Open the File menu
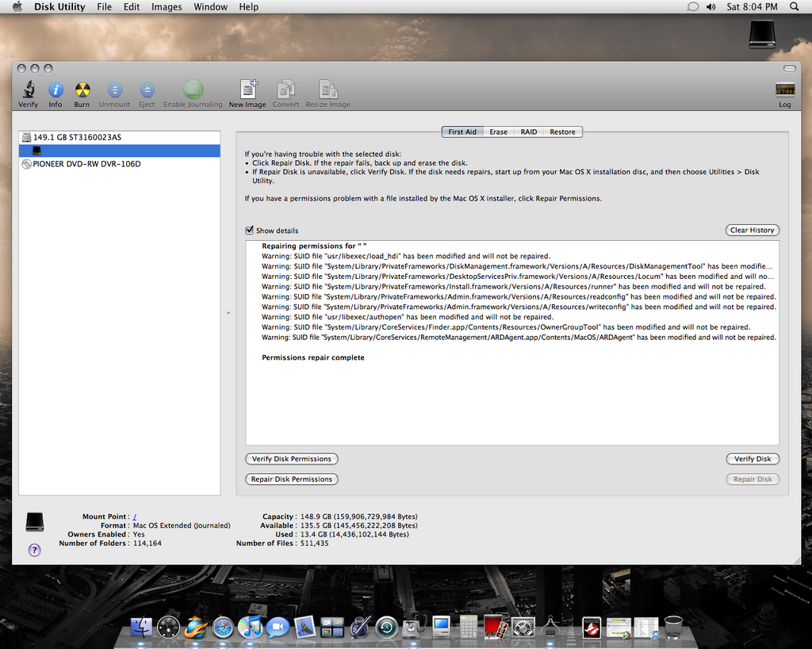 click(x=104, y=6)
